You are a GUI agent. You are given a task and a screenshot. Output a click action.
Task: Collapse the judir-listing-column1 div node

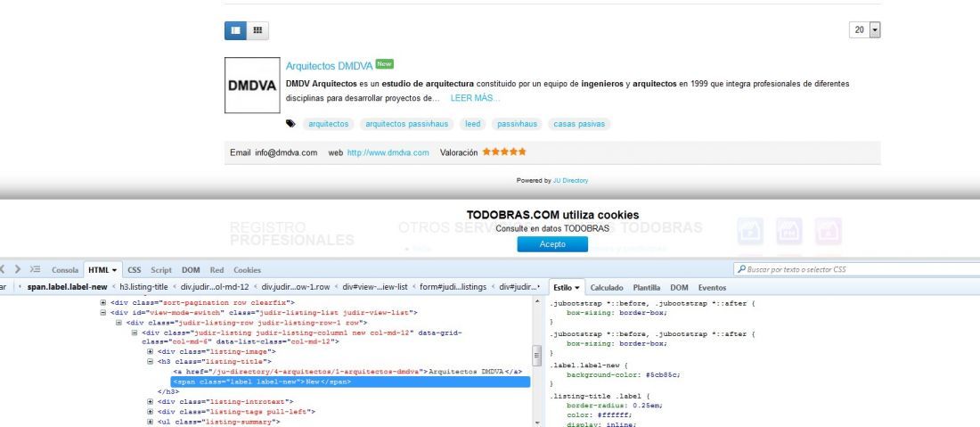[135, 333]
